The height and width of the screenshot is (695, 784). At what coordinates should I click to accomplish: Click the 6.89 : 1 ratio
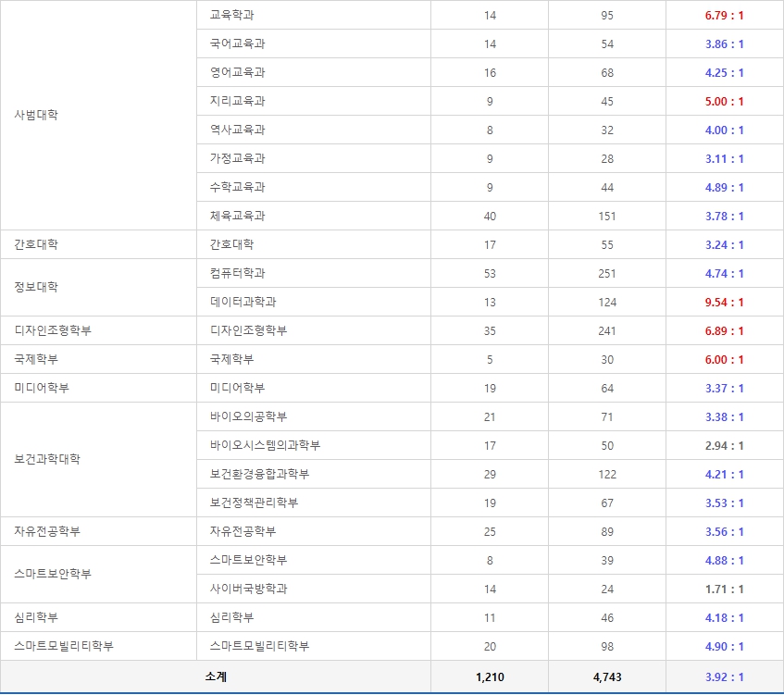724,331
